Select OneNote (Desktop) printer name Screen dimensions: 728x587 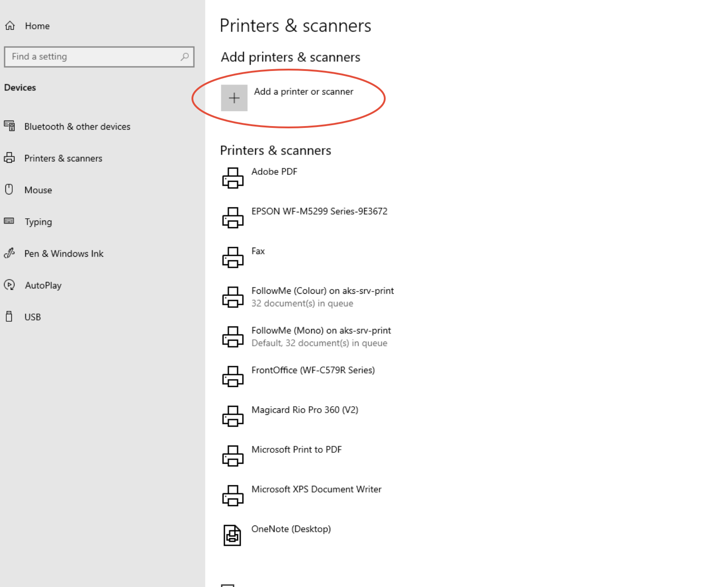point(291,529)
